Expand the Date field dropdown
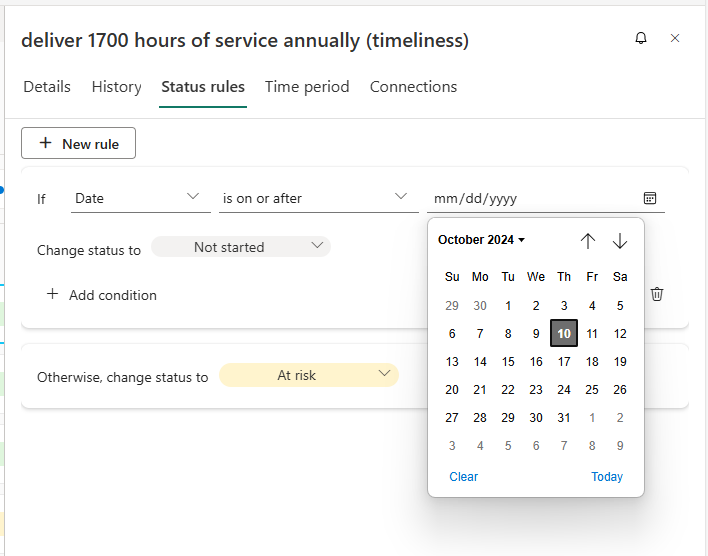 click(x=140, y=198)
